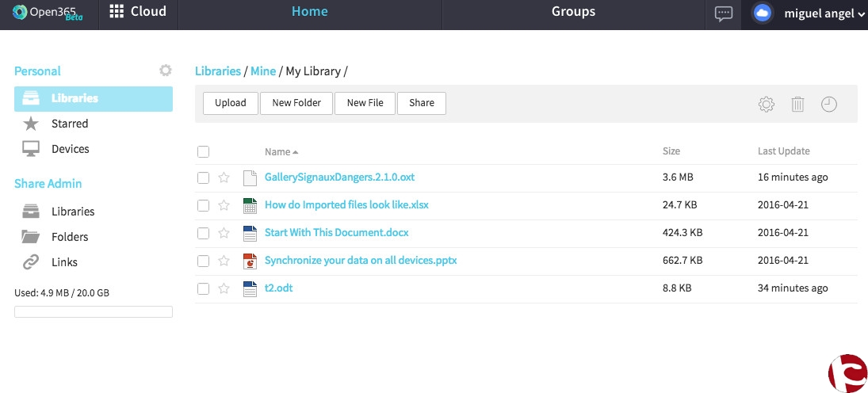The width and height of the screenshot is (868, 393).
Task: Star the t2.odt file
Action: (x=224, y=288)
